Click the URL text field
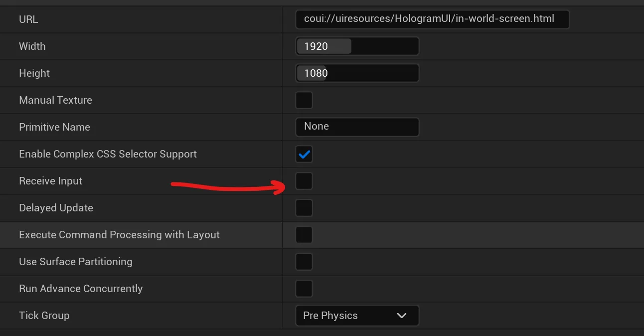 coord(432,19)
